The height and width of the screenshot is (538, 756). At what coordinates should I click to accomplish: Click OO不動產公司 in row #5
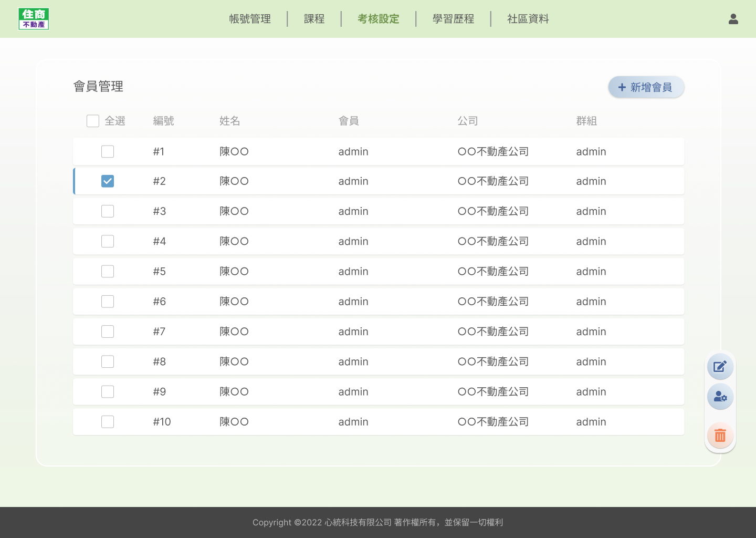coord(493,271)
